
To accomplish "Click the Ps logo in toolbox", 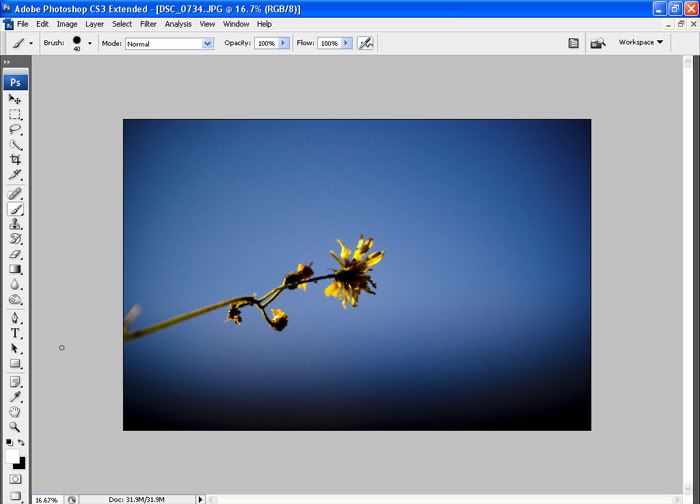I will (x=16, y=82).
